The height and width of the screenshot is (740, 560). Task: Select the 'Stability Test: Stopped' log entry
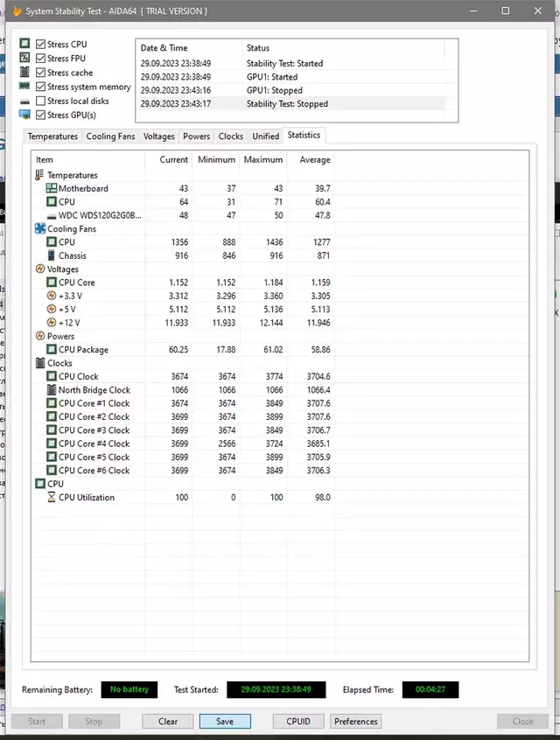[x=290, y=104]
